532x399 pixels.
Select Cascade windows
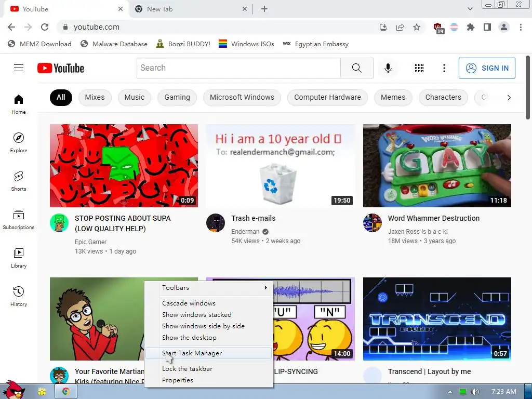pos(209,303)
